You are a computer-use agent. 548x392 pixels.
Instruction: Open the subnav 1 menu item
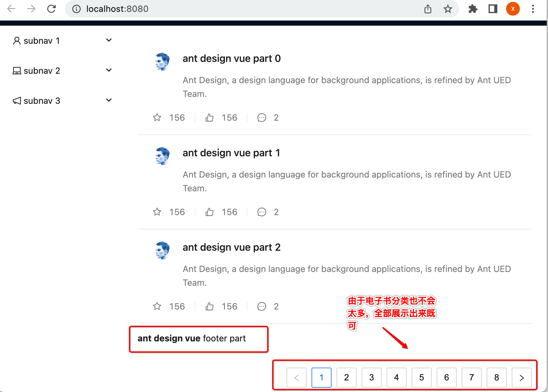coord(63,41)
